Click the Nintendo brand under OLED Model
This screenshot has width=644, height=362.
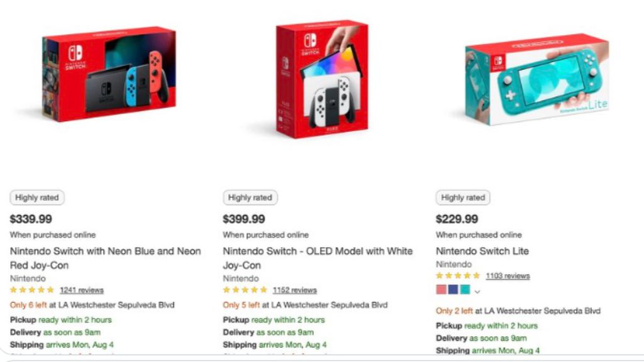point(240,278)
